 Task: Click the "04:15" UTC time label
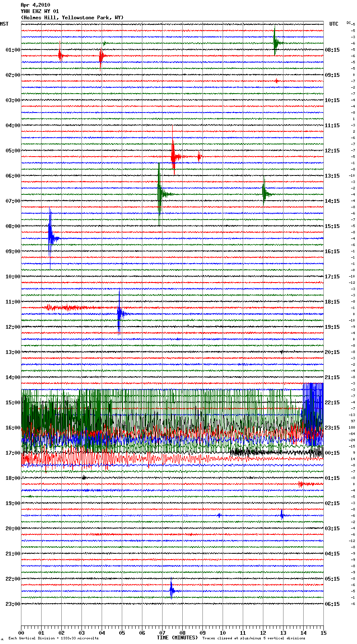pyautogui.click(x=332, y=554)
